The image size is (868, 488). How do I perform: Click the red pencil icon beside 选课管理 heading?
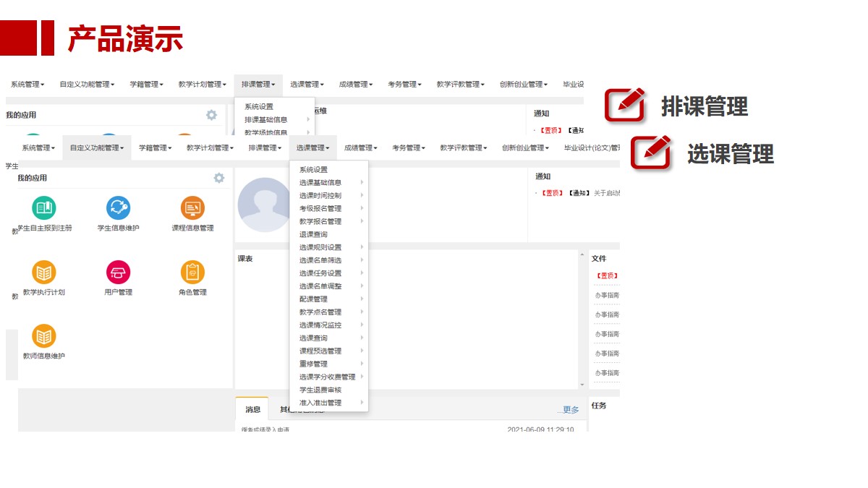point(650,153)
